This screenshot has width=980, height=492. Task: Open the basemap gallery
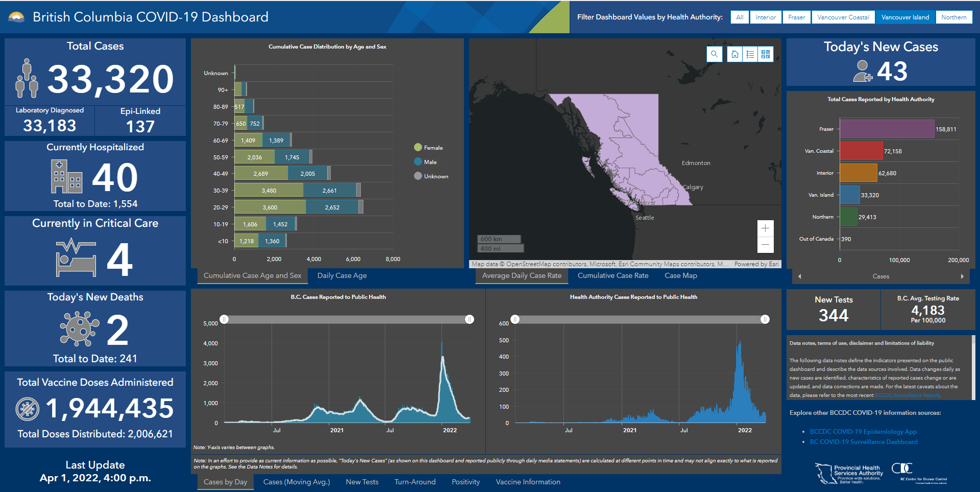tap(766, 54)
